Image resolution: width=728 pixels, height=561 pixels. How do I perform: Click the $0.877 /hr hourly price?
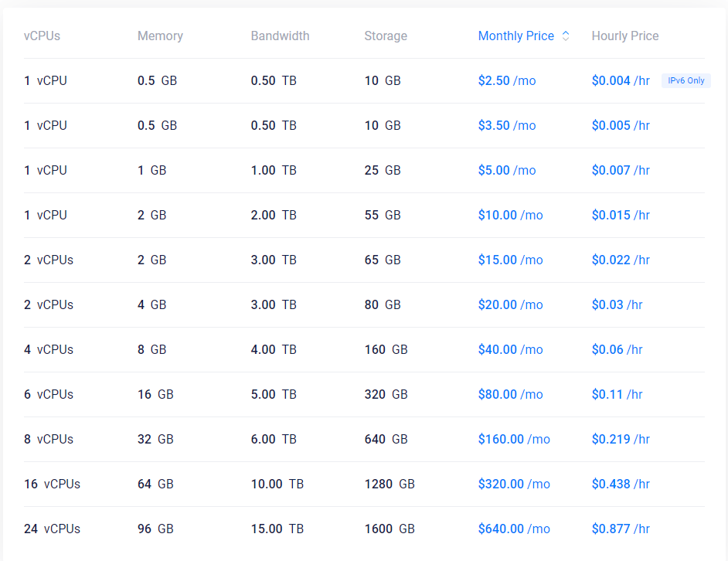pos(621,529)
